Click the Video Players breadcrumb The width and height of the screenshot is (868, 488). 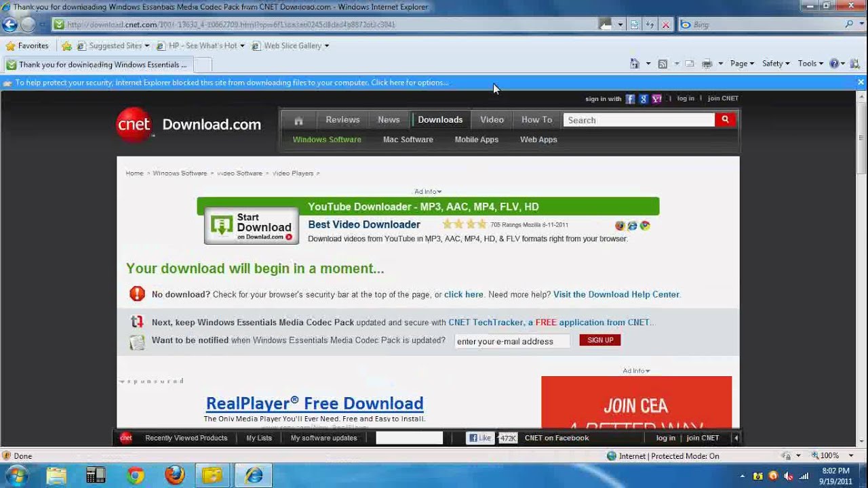[293, 174]
